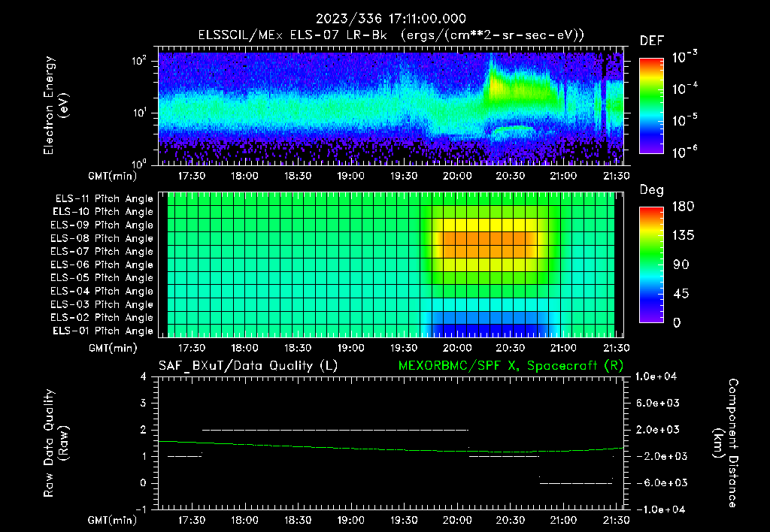Click the timestamp title 2023/336 17:11:00.000
The height and width of the screenshot is (532, 770).
pos(390,19)
